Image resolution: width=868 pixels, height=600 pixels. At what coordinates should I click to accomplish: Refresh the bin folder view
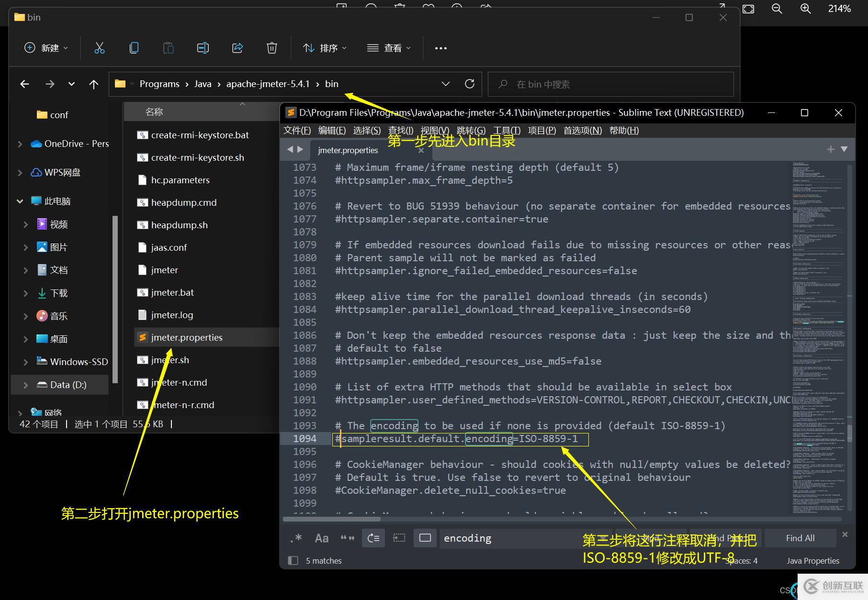coord(470,84)
